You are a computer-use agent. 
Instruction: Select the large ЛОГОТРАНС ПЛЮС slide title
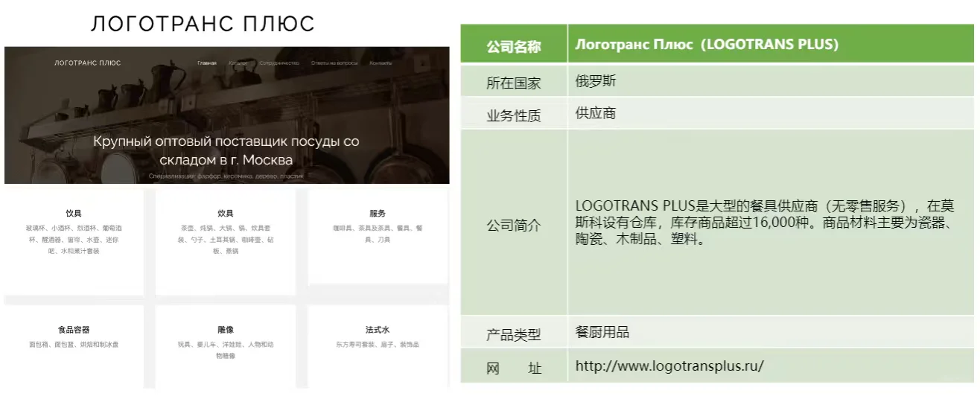point(203,24)
